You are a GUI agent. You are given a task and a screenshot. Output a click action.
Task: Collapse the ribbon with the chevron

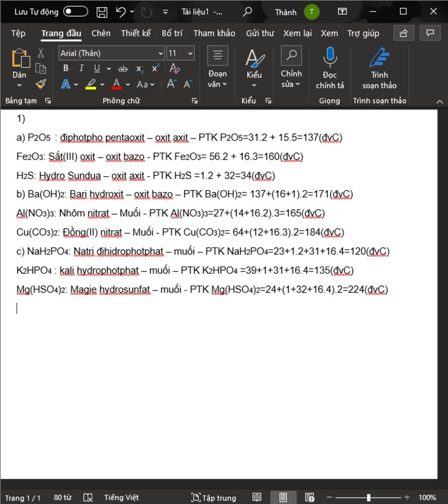pyautogui.click(x=440, y=101)
